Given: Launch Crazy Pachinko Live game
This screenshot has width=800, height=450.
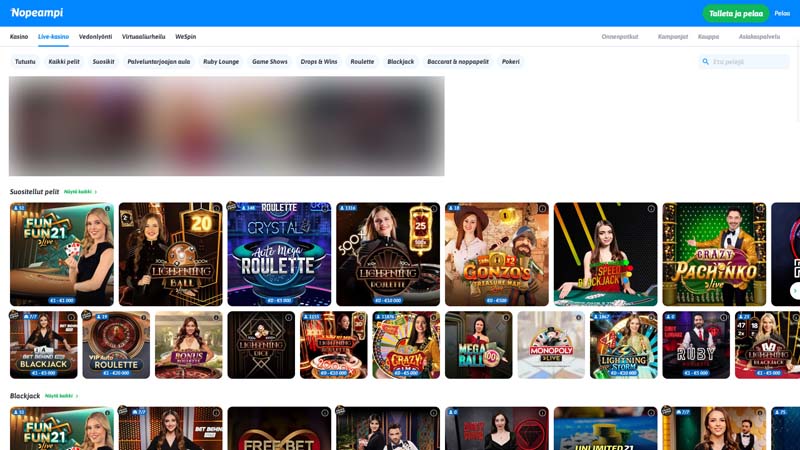Looking at the screenshot, I should pos(714,254).
